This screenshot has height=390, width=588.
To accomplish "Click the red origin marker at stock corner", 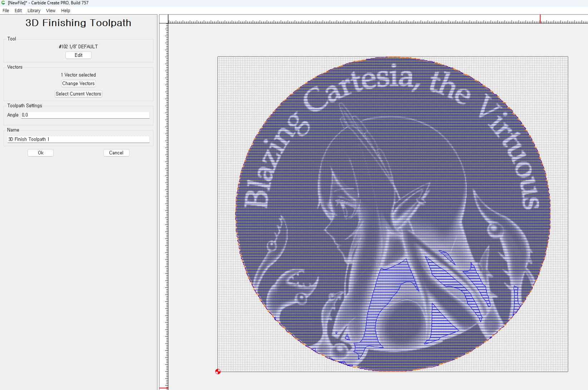I will [x=218, y=372].
